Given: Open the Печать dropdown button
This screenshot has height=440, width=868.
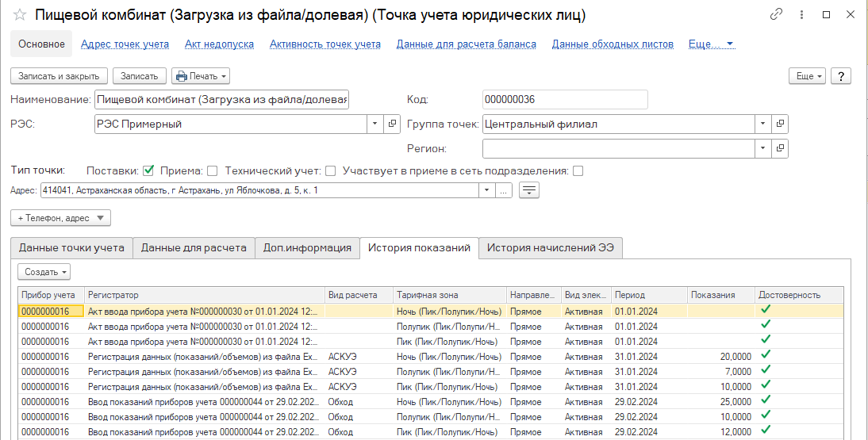Looking at the screenshot, I should click(201, 76).
